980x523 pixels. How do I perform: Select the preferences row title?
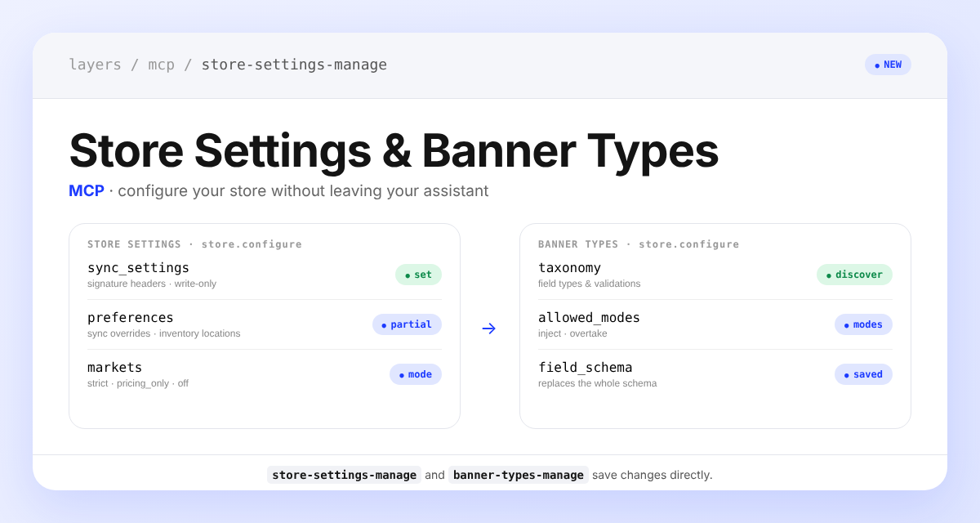click(131, 318)
